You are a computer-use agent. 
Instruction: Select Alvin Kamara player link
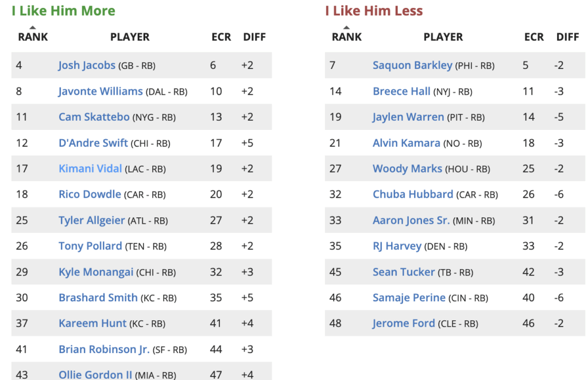click(x=407, y=143)
